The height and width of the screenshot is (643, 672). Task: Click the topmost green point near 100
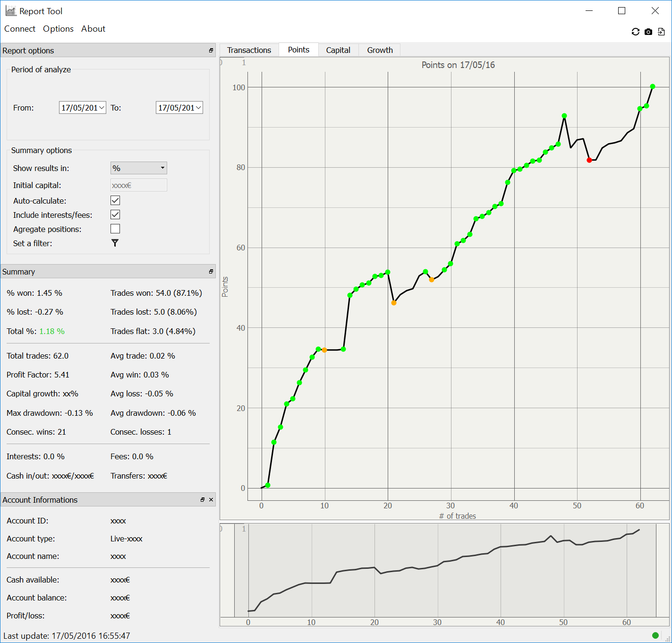click(x=653, y=86)
